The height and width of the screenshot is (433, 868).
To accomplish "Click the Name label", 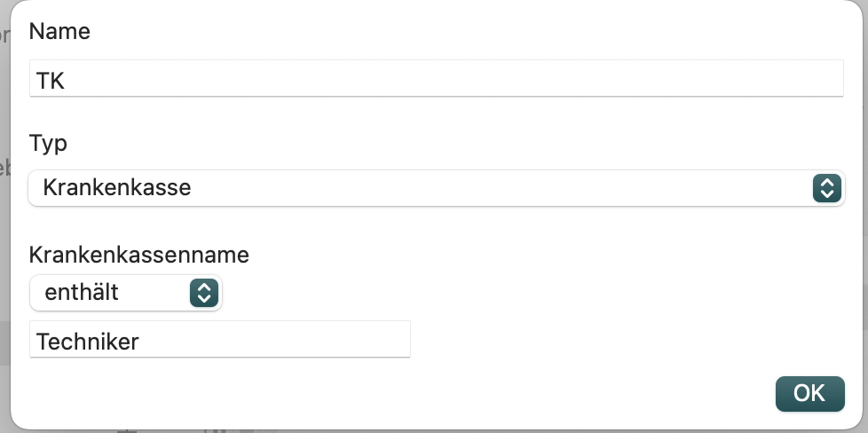I will click(59, 31).
